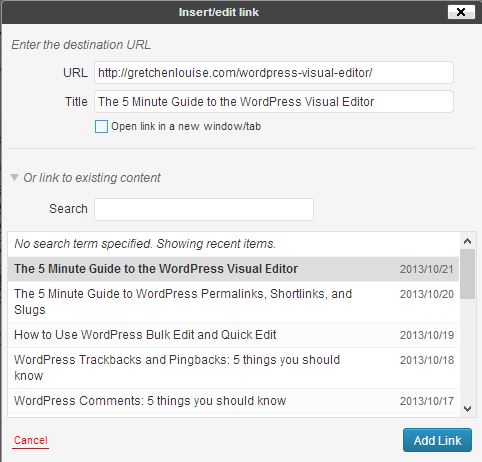The image size is (482, 462).
Task: Focus the Title input field
Action: click(274, 102)
